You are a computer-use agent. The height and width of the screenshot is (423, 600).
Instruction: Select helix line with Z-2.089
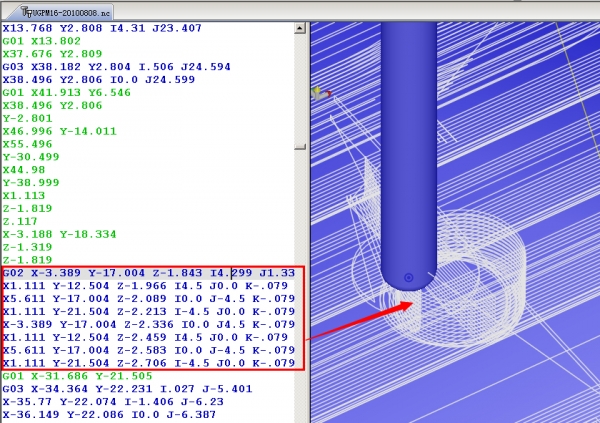point(149,299)
